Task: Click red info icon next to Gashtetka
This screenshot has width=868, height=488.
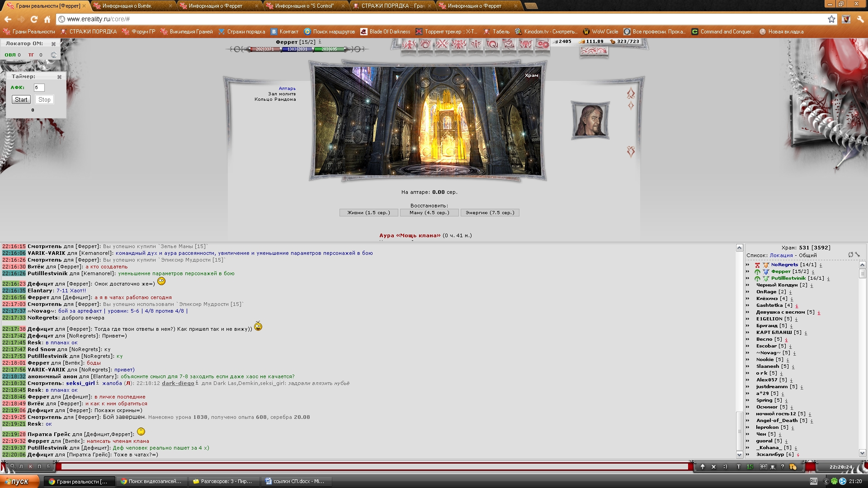Action: click(x=797, y=306)
